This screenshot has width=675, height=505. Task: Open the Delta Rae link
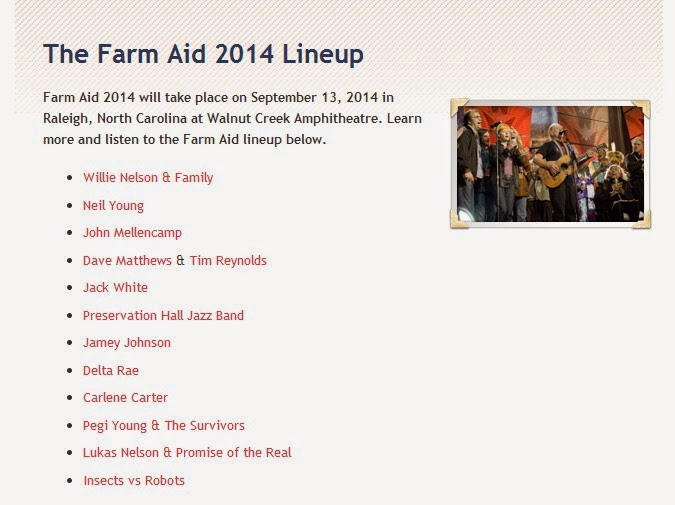point(111,371)
